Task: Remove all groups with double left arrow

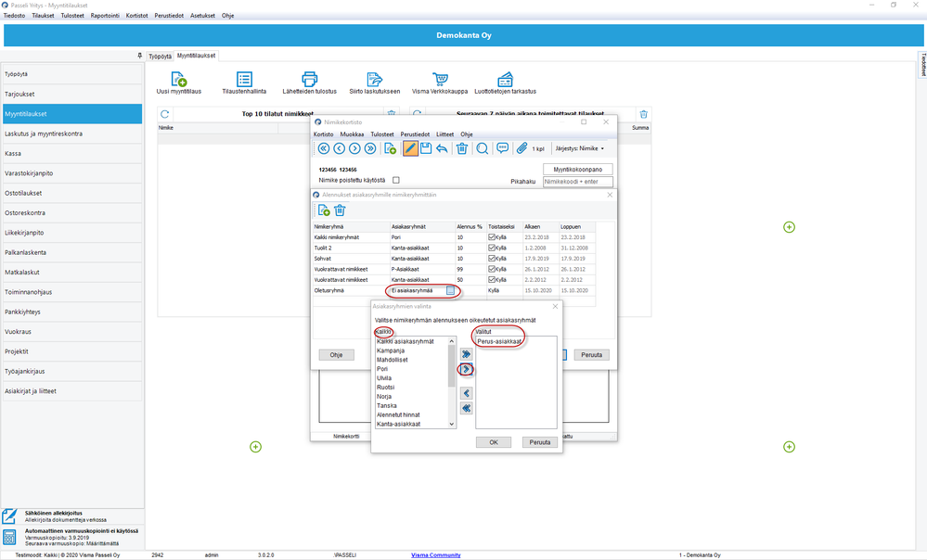Action: tap(466, 408)
